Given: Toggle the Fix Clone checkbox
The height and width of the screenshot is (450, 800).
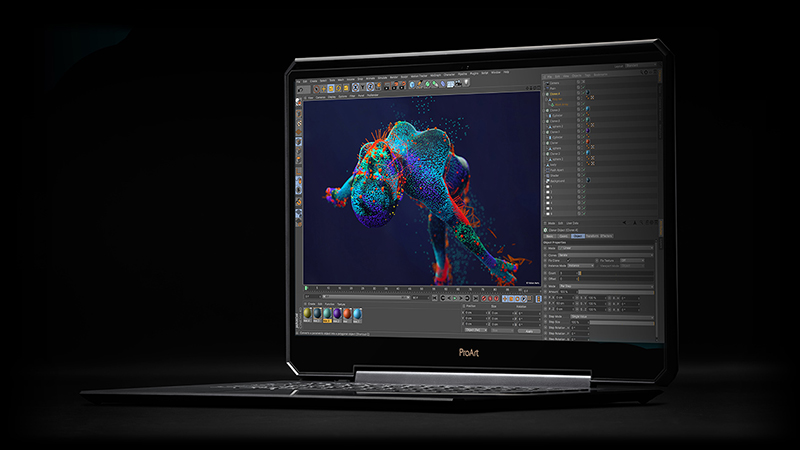Looking at the screenshot, I should 568,261.
